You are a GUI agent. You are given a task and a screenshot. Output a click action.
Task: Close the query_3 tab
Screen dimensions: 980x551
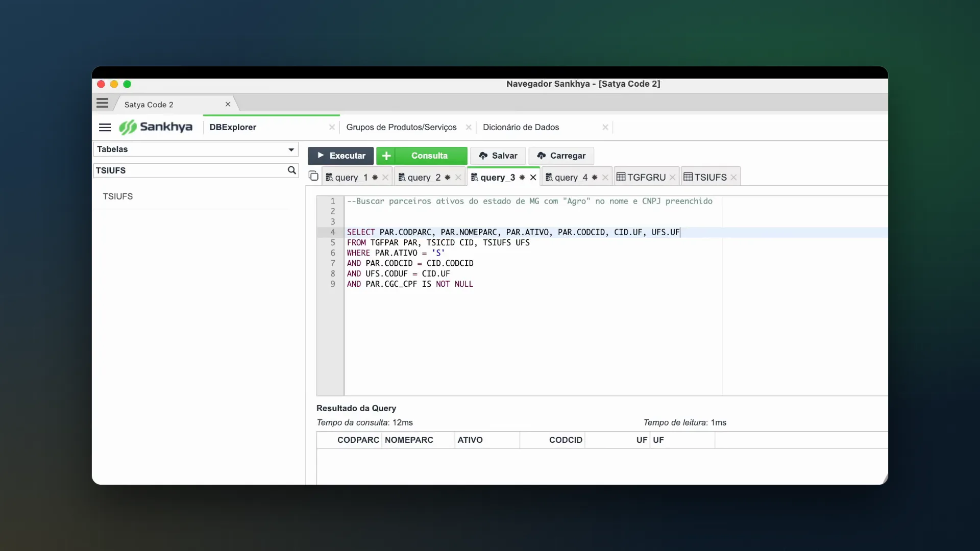pyautogui.click(x=533, y=178)
